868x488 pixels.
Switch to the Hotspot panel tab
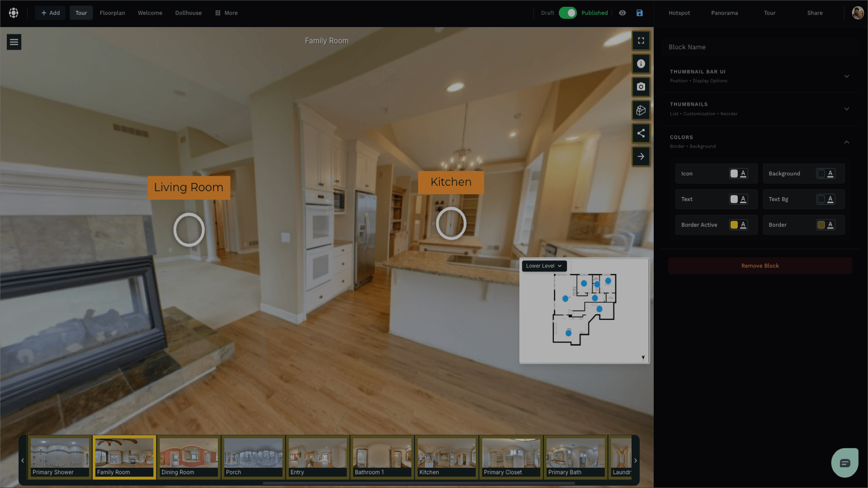pyautogui.click(x=679, y=13)
